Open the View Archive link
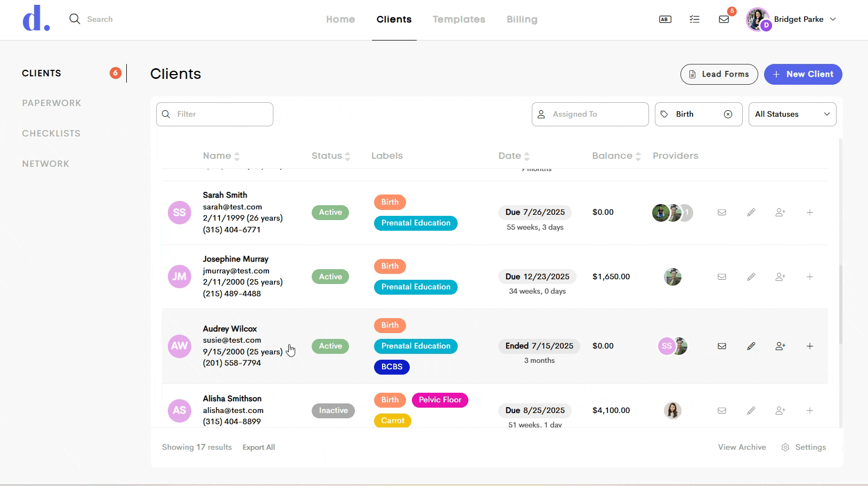This screenshot has width=868, height=486. (742, 447)
